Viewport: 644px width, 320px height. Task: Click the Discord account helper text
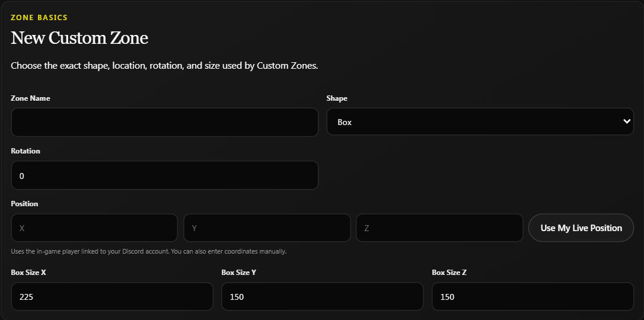coord(149,251)
